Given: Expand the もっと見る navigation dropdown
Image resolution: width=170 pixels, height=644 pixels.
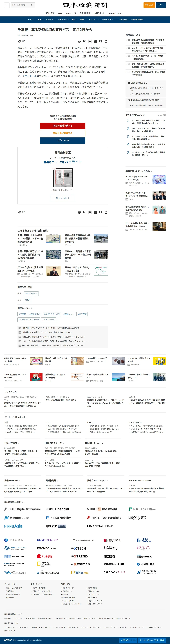Looking at the screenshot, I should 108,20.
